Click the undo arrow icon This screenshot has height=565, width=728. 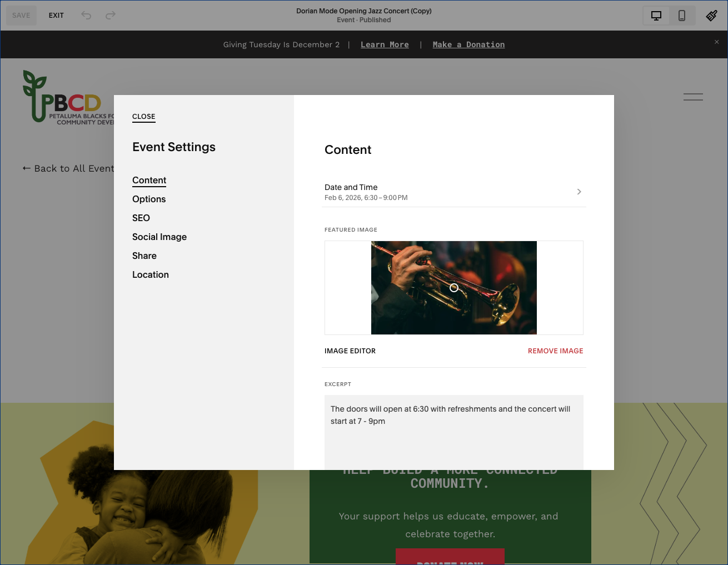click(x=86, y=15)
